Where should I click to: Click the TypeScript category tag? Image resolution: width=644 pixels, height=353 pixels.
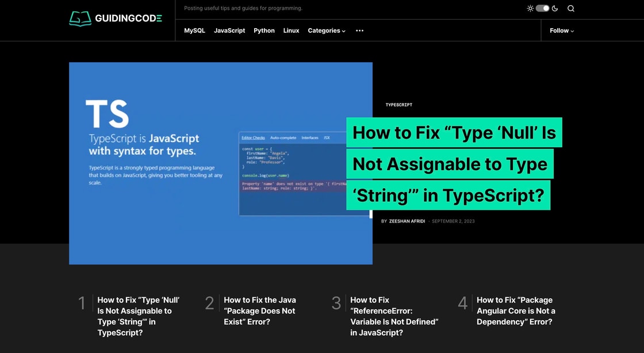(398, 105)
